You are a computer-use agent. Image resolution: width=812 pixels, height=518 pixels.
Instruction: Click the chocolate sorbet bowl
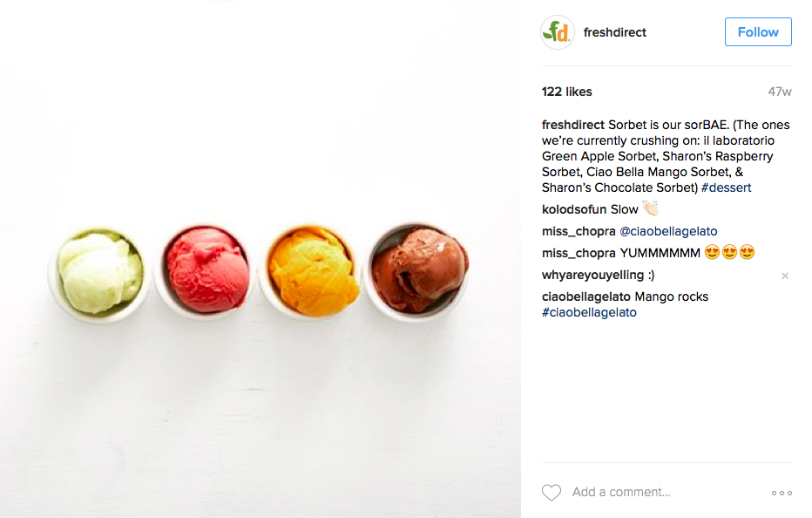[x=417, y=272]
